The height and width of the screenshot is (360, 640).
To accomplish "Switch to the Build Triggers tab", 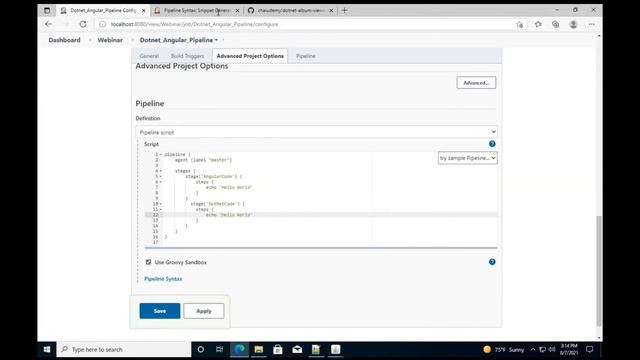I will [187, 56].
